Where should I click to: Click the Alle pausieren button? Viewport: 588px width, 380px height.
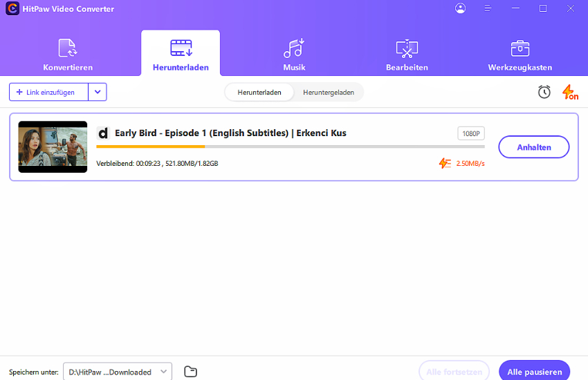534,371
